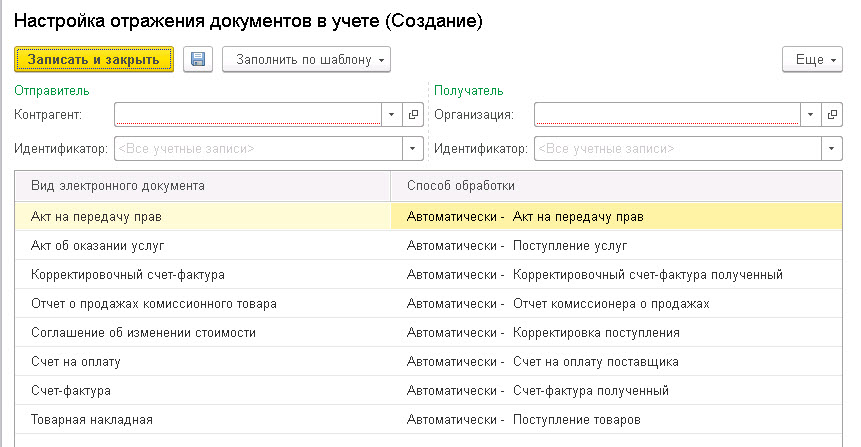The height and width of the screenshot is (447, 861).
Task: Click Записать и закрыть button
Action: (x=94, y=59)
